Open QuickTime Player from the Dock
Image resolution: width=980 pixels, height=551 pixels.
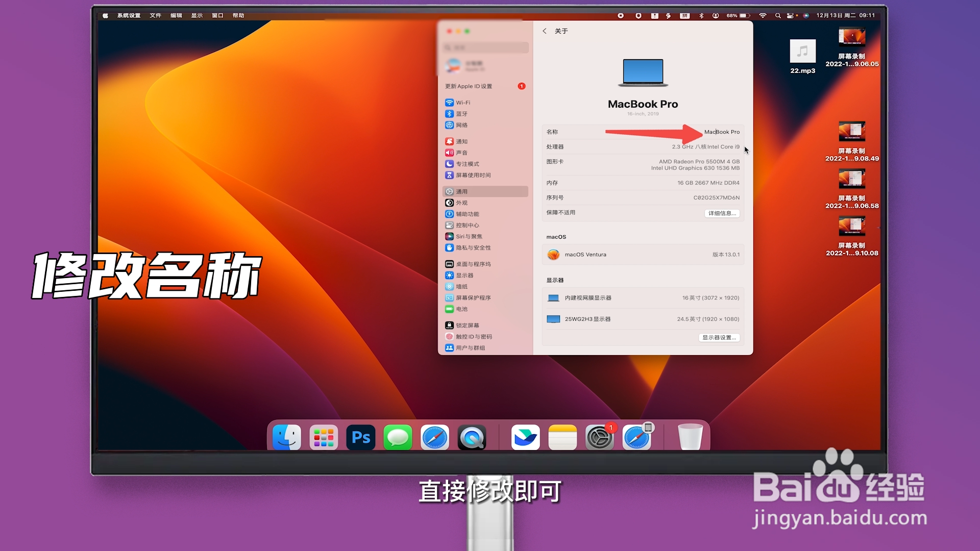coord(472,437)
